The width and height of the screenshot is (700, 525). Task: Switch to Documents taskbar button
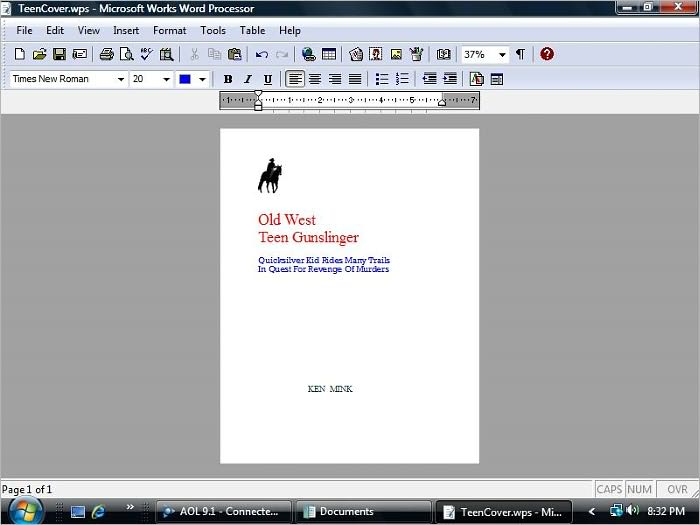tap(363, 512)
